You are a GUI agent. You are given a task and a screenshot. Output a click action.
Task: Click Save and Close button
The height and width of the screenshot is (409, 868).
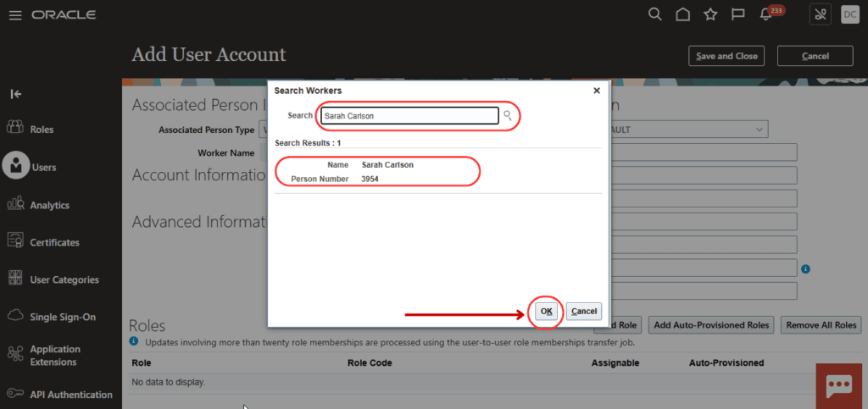click(726, 56)
